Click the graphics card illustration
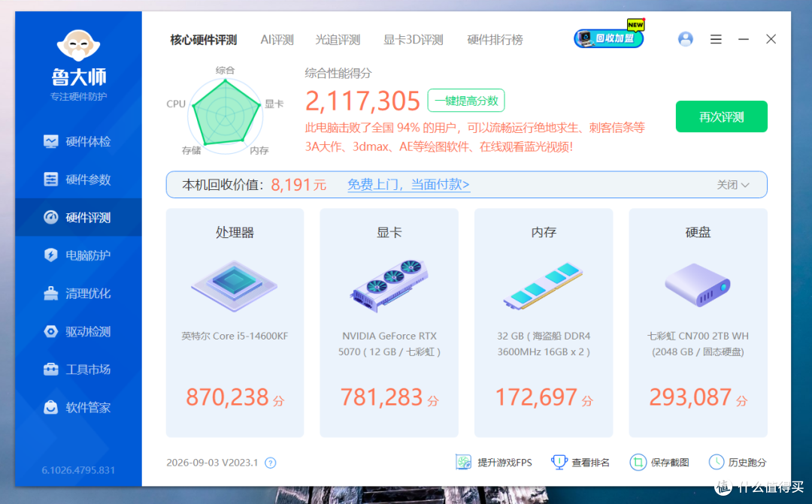This screenshot has width=812, height=504. coord(389,285)
